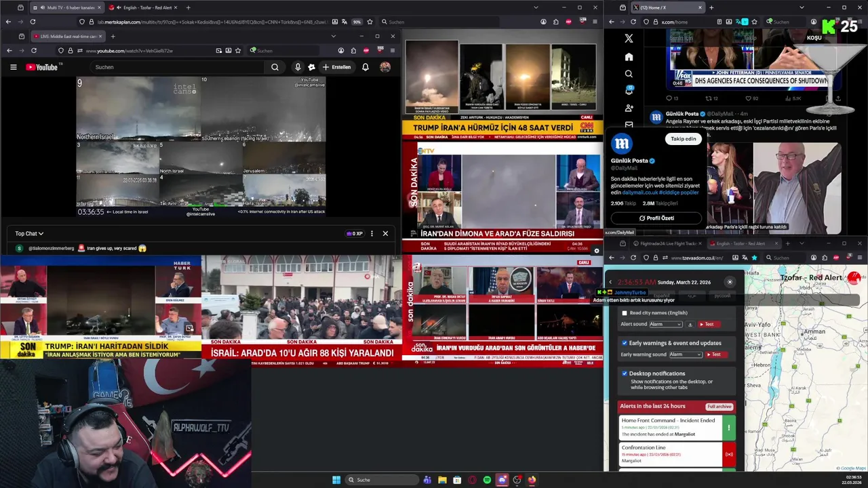Viewport: 868px width, 488px height.
Task: Open Alert sound Alarm dropdown
Action: tap(665, 324)
